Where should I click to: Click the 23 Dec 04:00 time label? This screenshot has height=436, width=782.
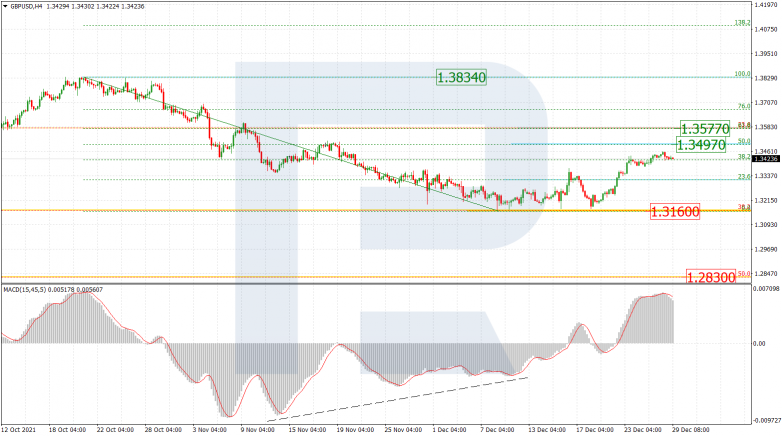[643, 430]
